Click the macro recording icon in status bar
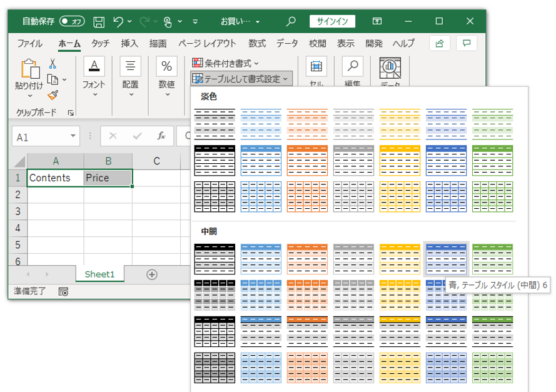The image size is (556, 392). 63,292
